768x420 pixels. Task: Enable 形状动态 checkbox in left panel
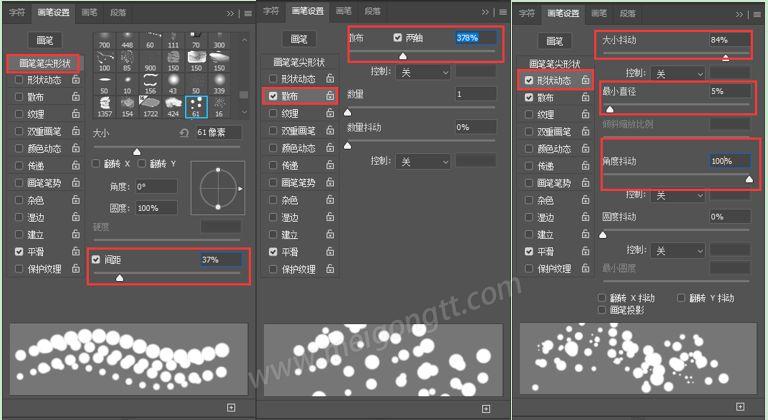tap(19, 79)
